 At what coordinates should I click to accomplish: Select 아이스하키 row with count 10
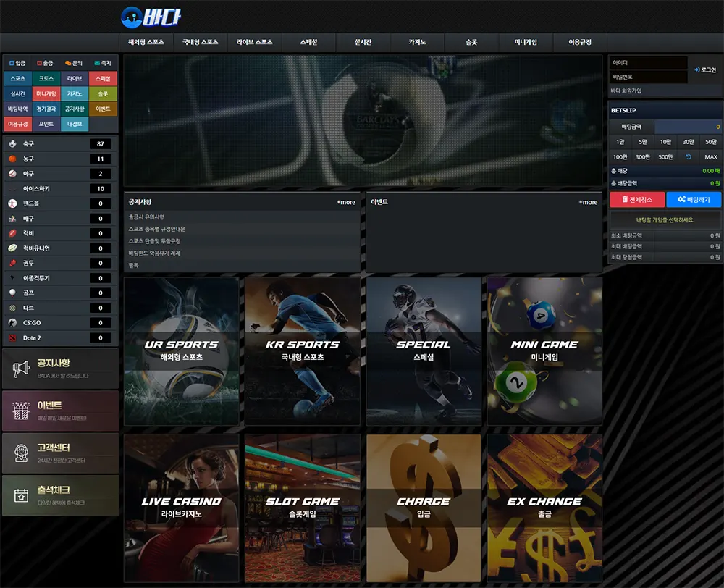[x=60, y=188]
